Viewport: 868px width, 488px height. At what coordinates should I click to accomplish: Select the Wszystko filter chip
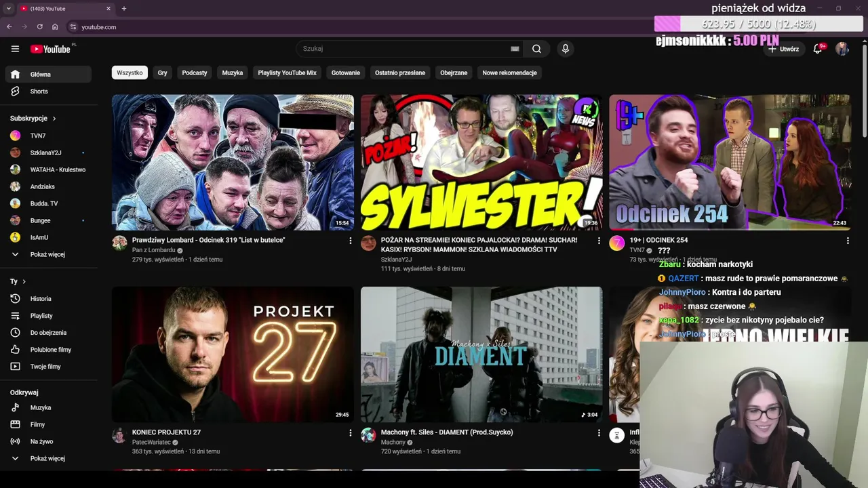130,73
